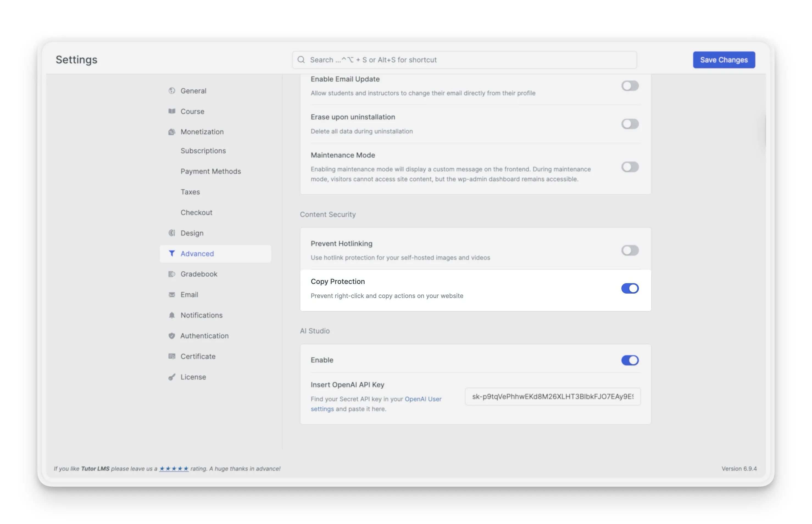This screenshot has height=524, width=812.
Task: Open the Payment Methods settings
Action: point(211,171)
